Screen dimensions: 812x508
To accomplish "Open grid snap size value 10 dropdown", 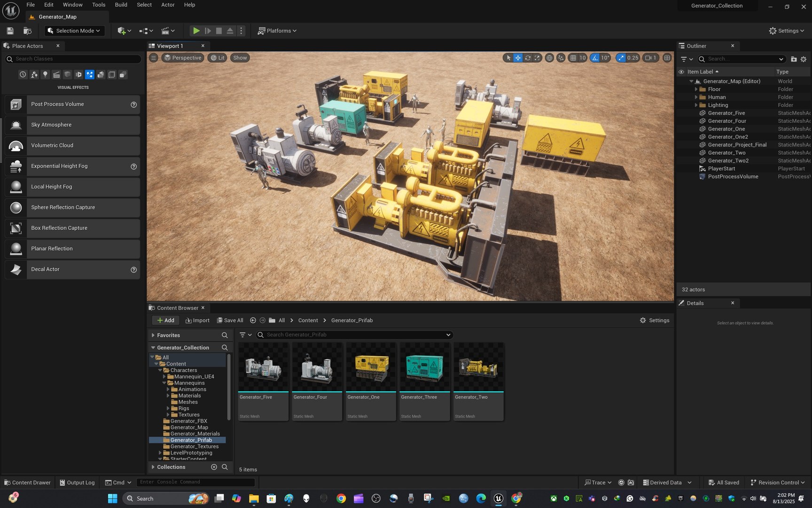I will click(583, 58).
